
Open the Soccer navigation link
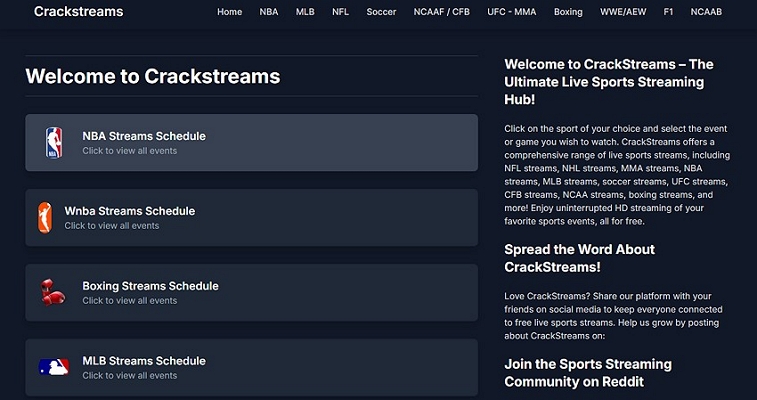381,12
